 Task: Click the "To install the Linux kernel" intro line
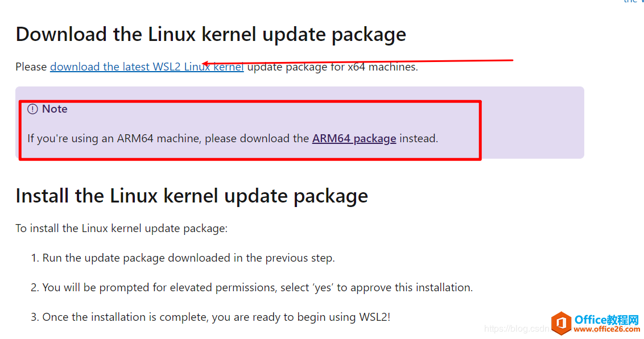click(121, 229)
